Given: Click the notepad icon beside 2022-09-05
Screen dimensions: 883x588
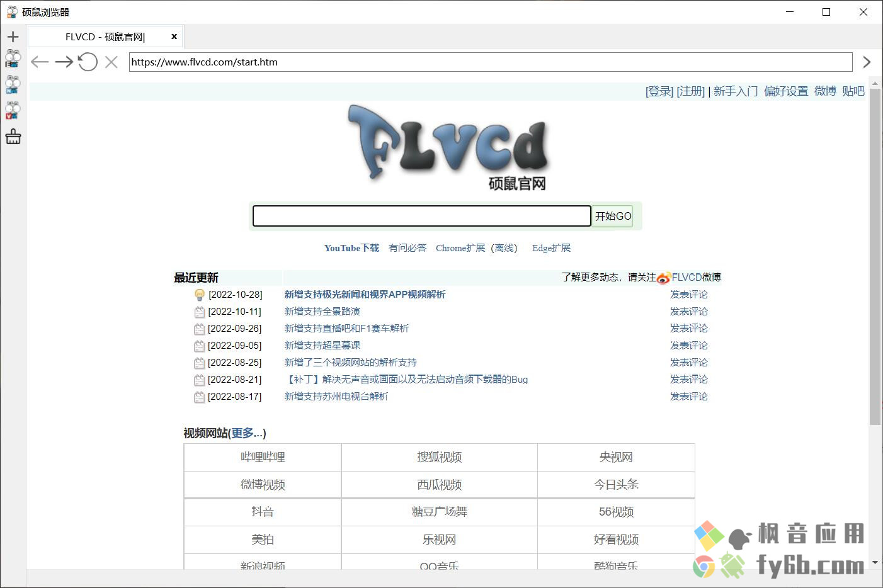Looking at the screenshot, I should click(200, 346).
